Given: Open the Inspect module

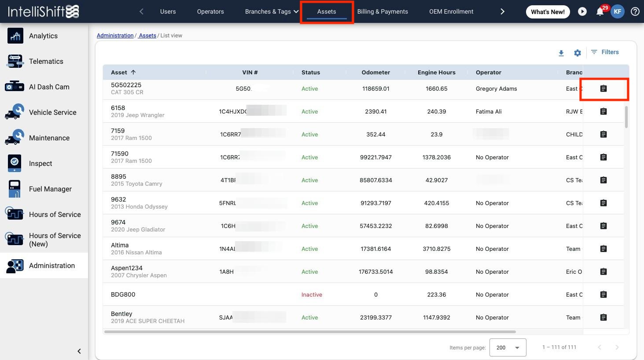Looking at the screenshot, I should coord(40,163).
